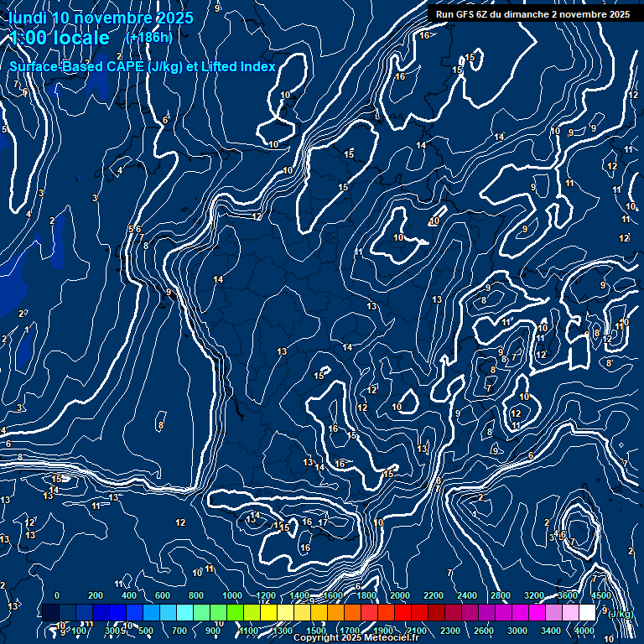Click the legend value '2800'

(x=501, y=595)
